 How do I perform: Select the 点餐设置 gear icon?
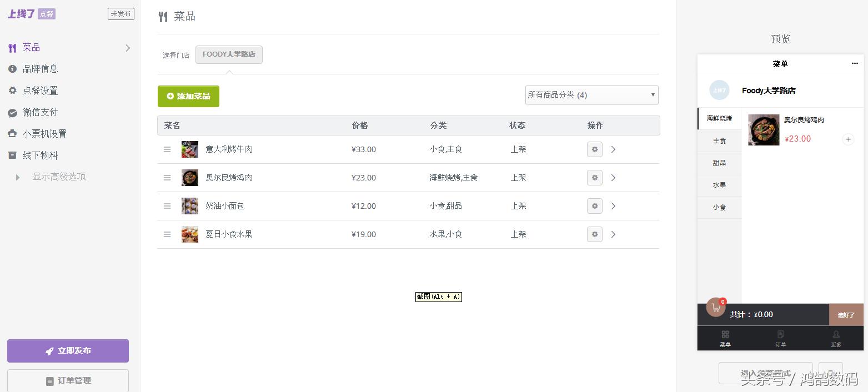(x=12, y=91)
